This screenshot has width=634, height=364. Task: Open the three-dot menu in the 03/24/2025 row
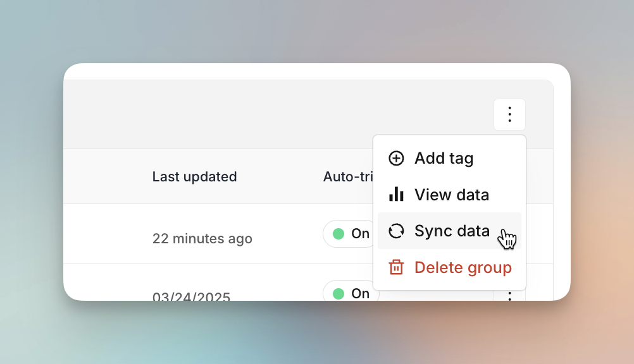[509, 296]
